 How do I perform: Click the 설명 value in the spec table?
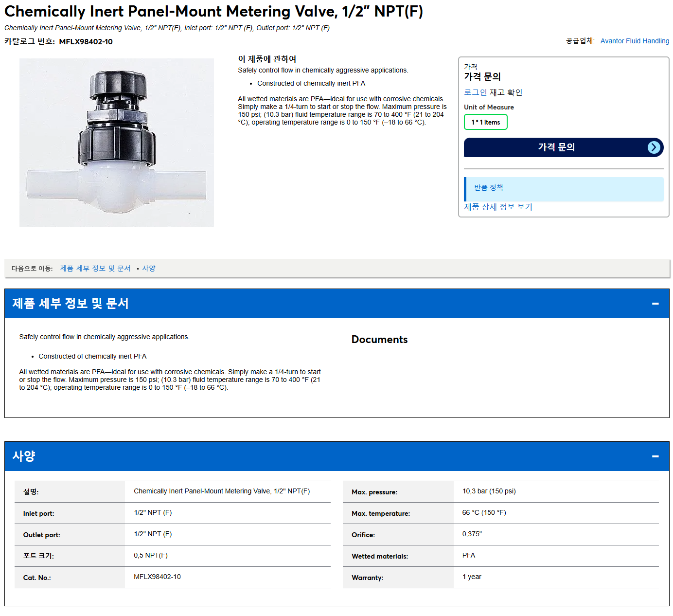coord(222,491)
